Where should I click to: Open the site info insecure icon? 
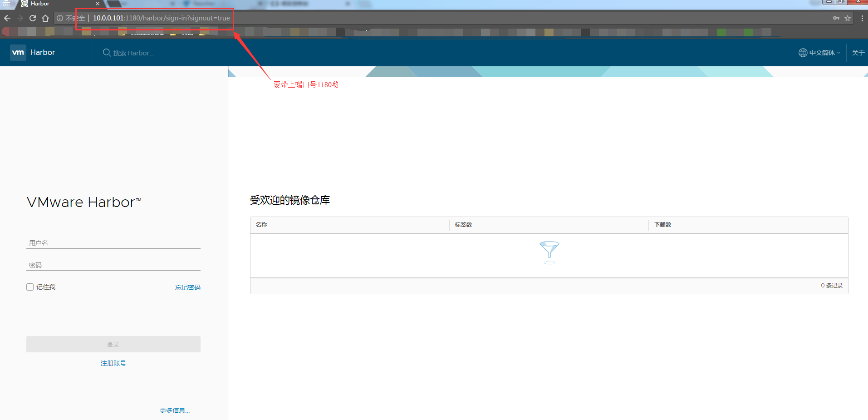click(60, 18)
